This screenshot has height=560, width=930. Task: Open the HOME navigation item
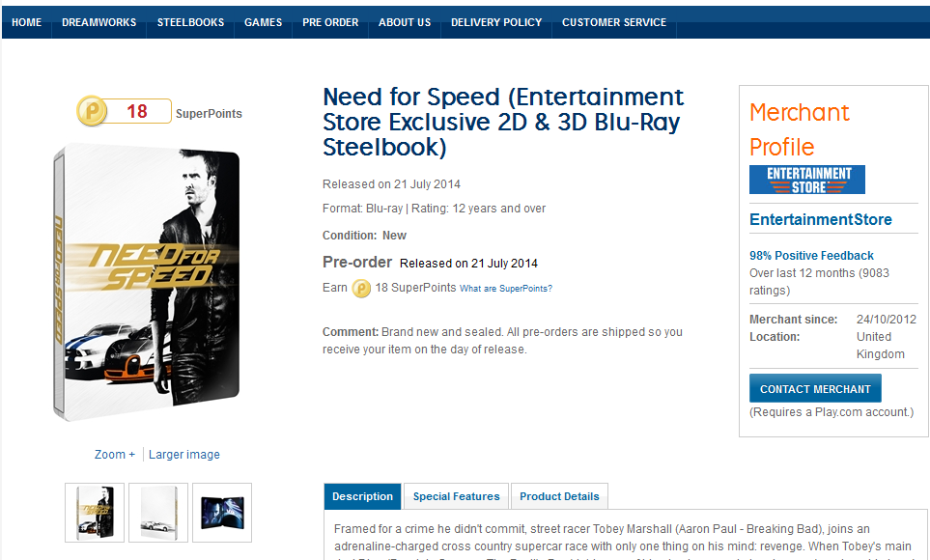click(x=27, y=22)
